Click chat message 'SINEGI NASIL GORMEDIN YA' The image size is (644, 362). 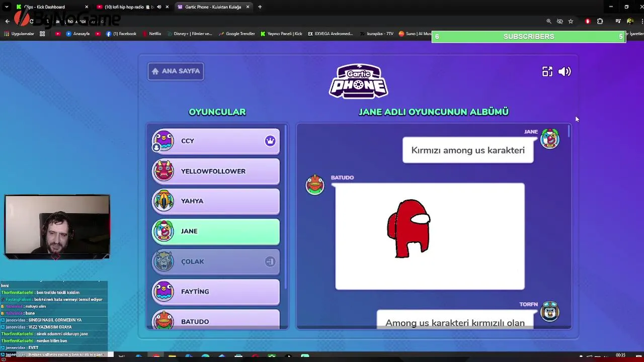pyautogui.click(x=55, y=320)
